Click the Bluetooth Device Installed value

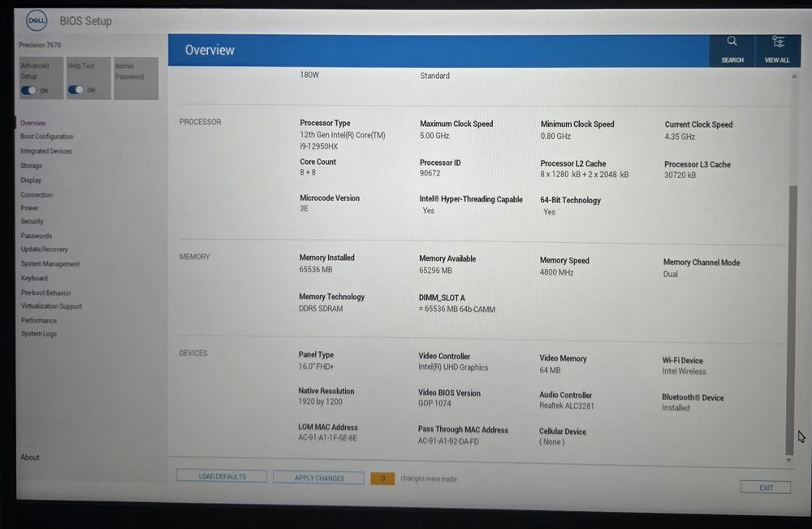pyautogui.click(x=676, y=408)
